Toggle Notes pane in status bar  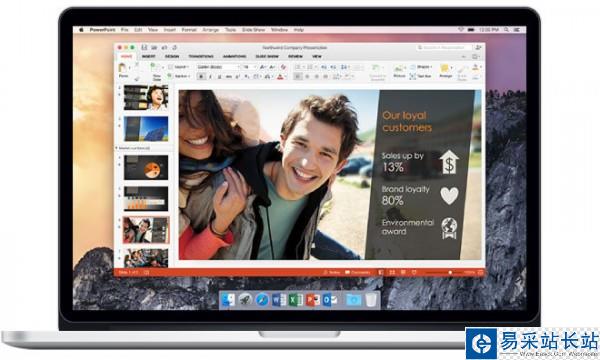coord(331,272)
